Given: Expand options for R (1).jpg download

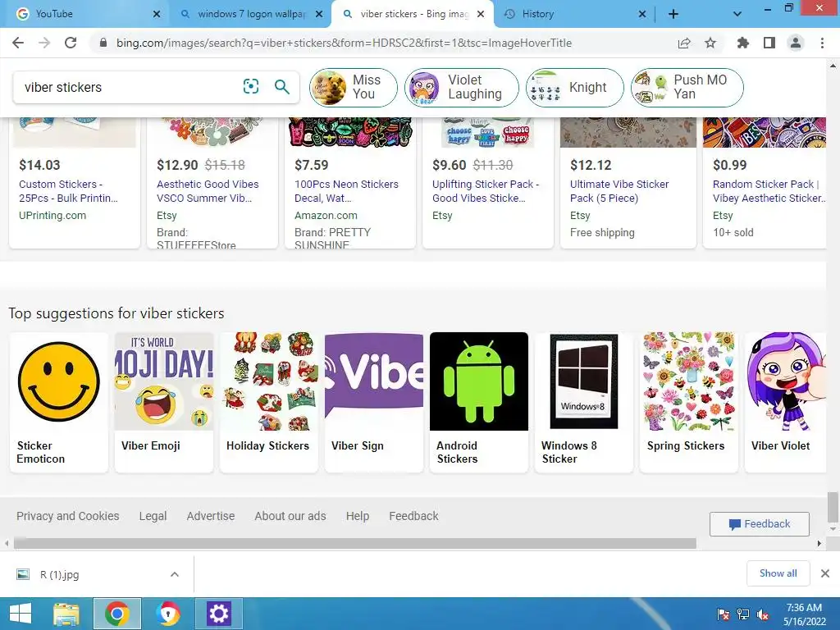Looking at the screenshot, I should tap(175, 574).
